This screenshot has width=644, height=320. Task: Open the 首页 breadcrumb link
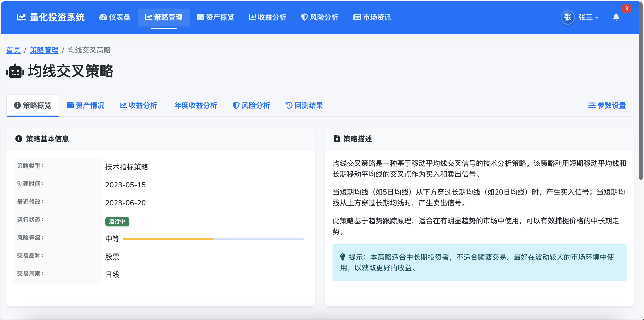pyautogui.click(x=13, y=50)
